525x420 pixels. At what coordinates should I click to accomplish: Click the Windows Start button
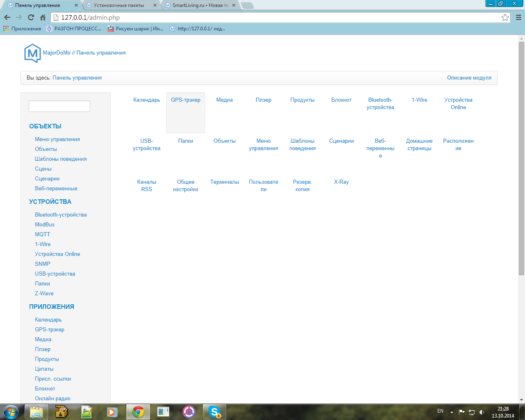point(11,411)
